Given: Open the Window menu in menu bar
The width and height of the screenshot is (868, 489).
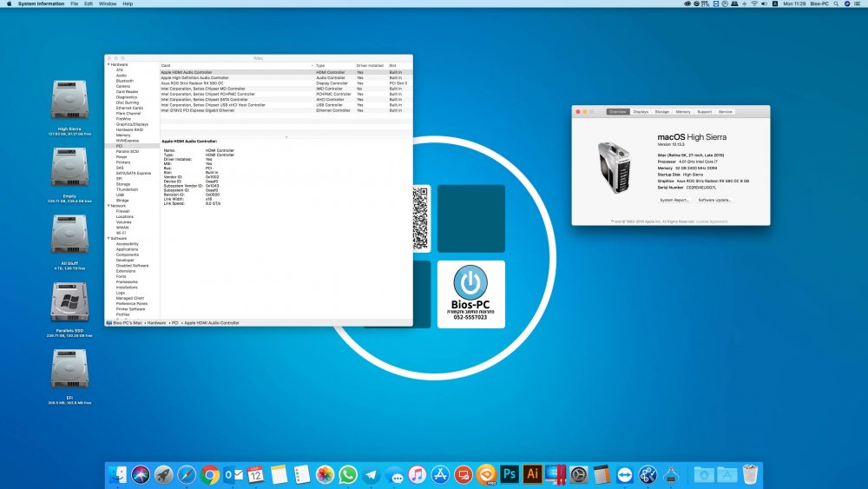Looking at the screenshot, I should tap(108, 3).
